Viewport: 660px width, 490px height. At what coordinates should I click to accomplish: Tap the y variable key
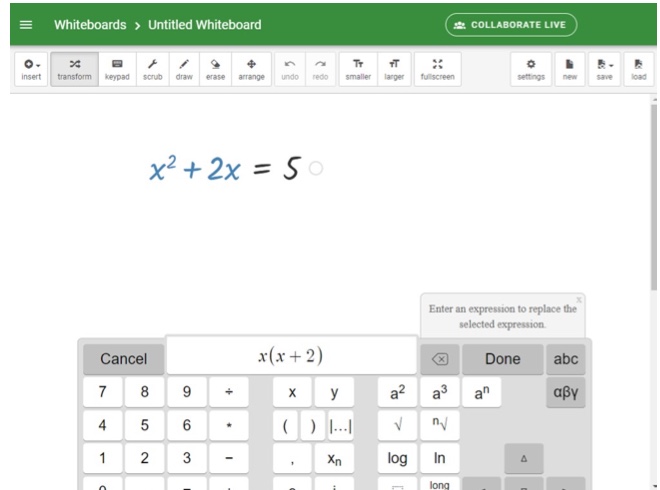pos(334,392)
